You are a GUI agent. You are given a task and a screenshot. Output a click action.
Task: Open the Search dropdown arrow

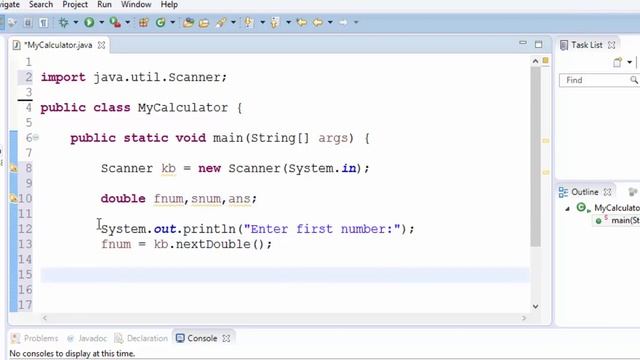point(233,22)
